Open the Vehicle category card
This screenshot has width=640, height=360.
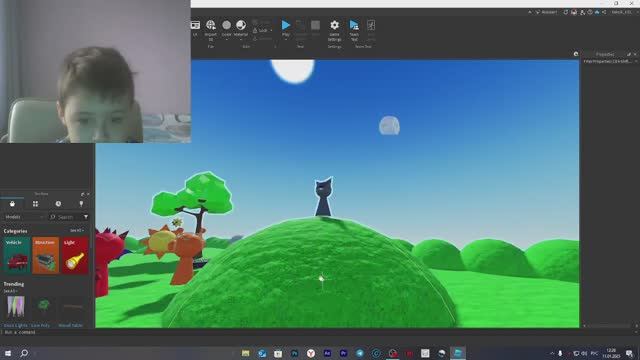pyautogui.click(x=17, y=255)
